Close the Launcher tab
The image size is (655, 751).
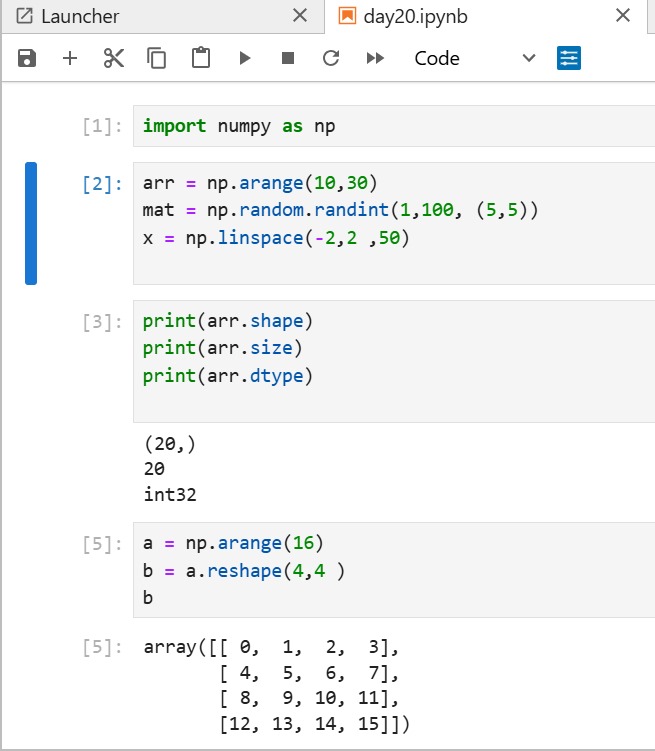point(300,16)
